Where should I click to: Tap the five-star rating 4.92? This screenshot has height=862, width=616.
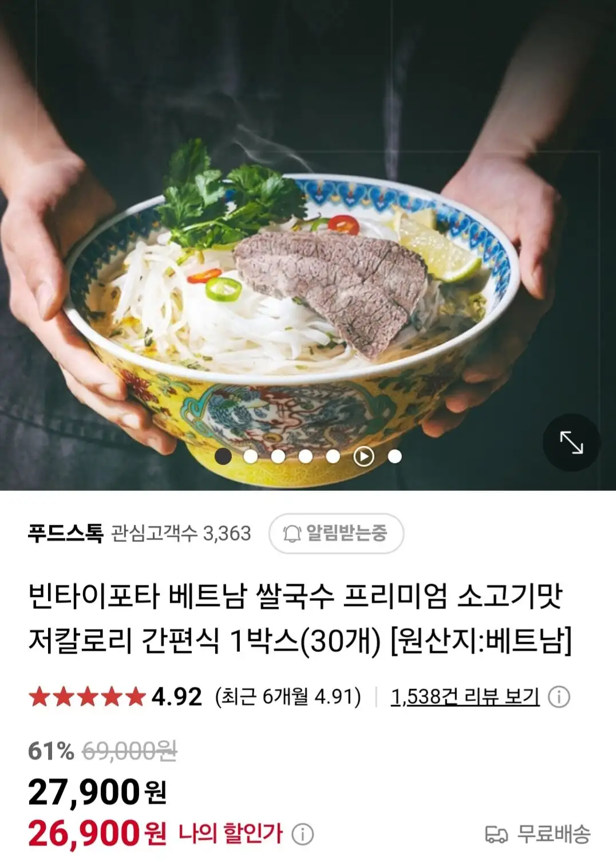pos(115,697)
